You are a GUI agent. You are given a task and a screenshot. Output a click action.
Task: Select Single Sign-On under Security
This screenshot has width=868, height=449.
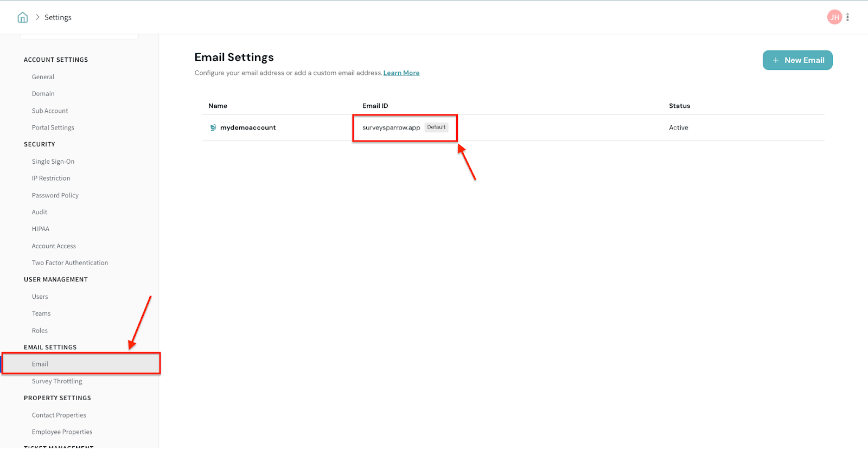coord(53,162)
